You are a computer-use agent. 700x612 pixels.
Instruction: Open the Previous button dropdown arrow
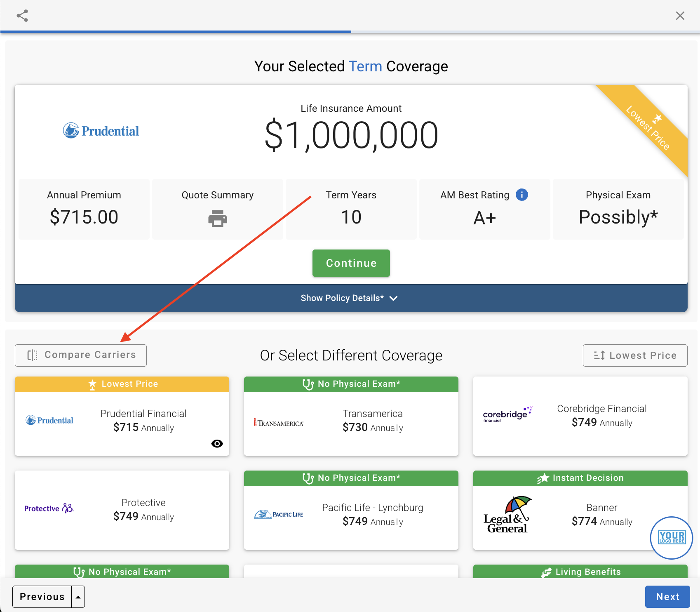(78, 597)
